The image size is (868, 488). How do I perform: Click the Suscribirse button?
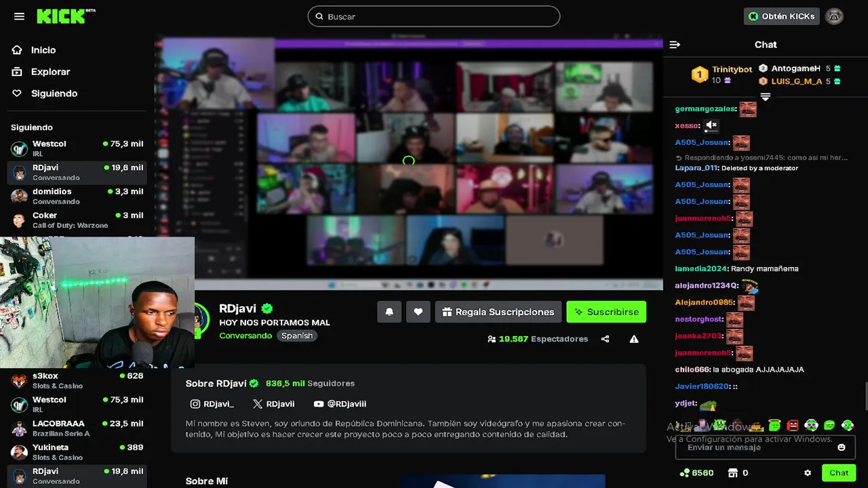[606, 312]
